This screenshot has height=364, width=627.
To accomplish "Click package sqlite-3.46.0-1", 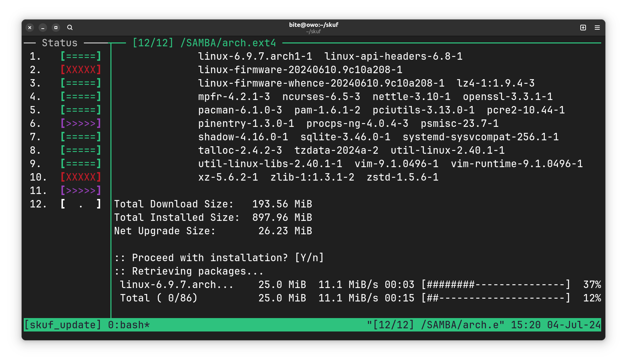I will 345,137.
